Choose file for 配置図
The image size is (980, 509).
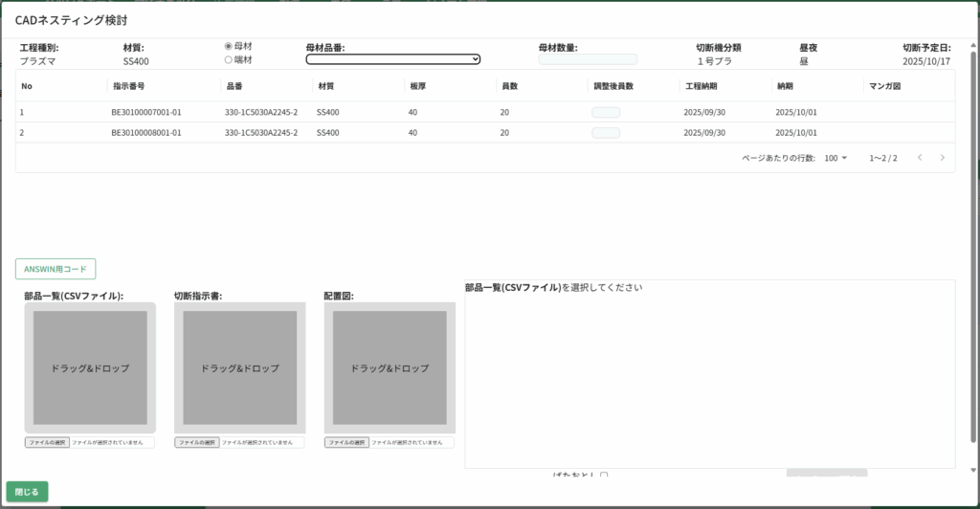tap(346, 443)
